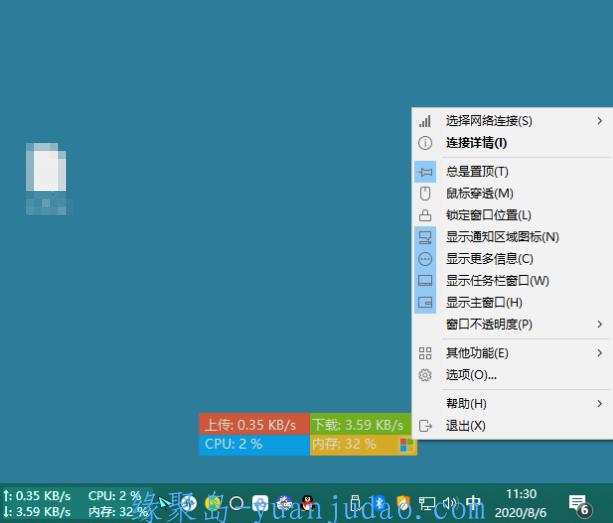Click 退出(X) to exit the program
The image size is (613, 523).
pos(465,426)
